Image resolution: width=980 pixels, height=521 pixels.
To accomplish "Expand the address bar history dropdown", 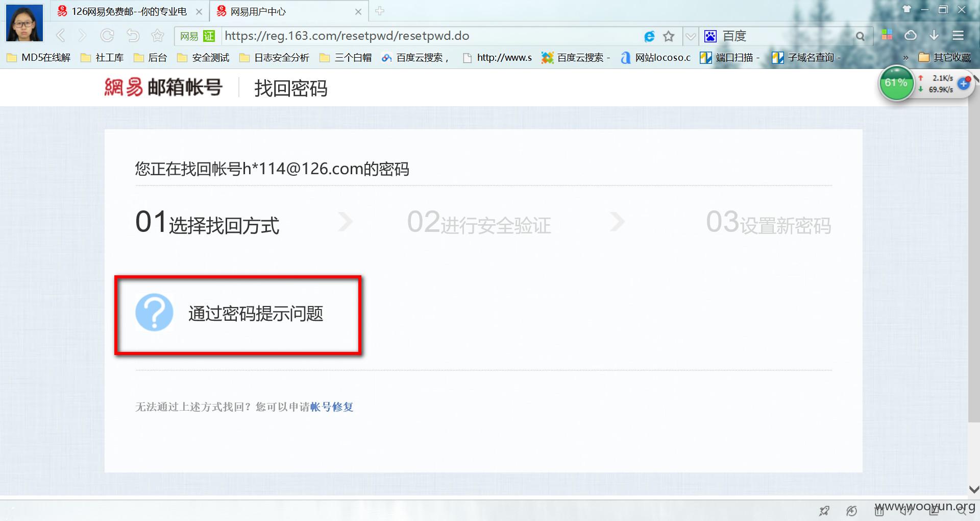I will click(690, 36).
